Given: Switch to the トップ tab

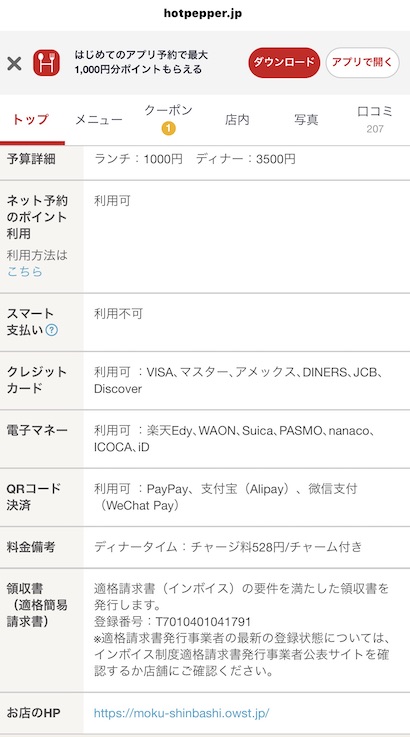Looking at the screenshot, I should pos(31,119).
